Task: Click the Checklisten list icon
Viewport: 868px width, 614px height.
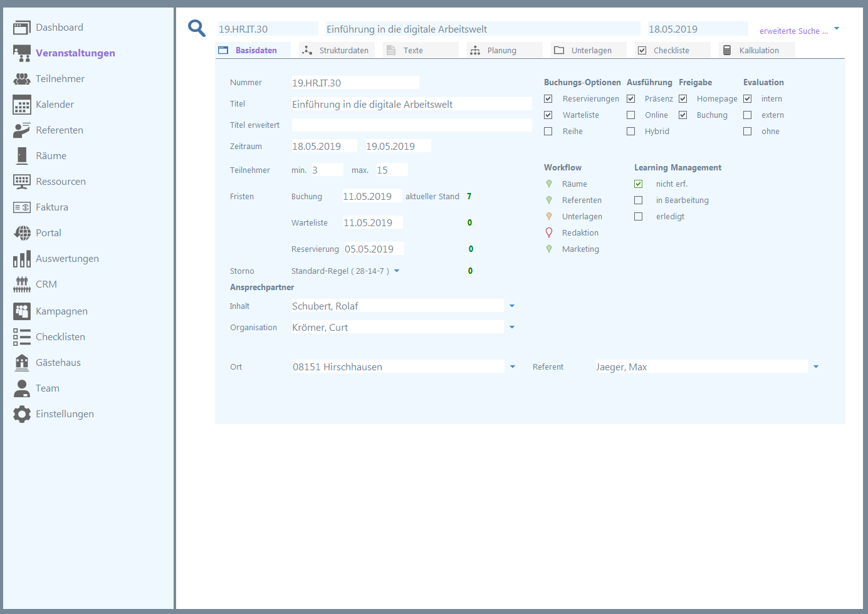Action: [x=22, y=337]
